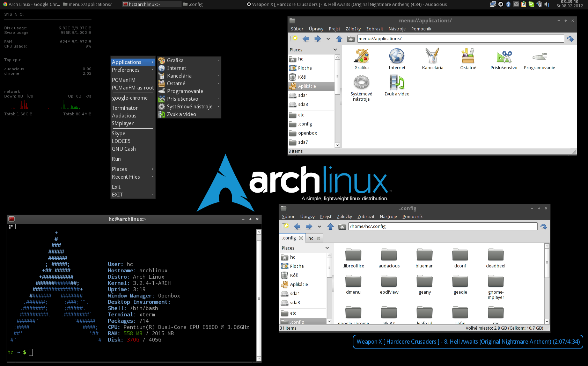This screenshot has height=366, width=588.
Task: Click the terminal window vertical scrollbar
Action: (x=259, y=296)
